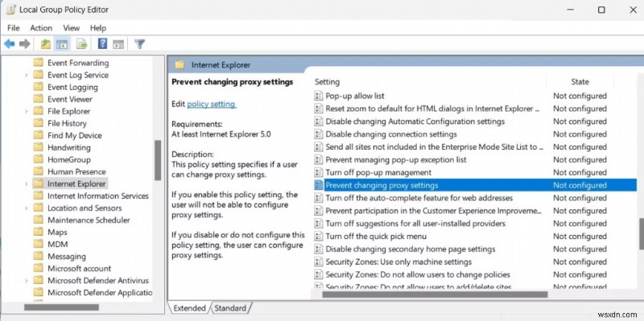This screenshot has height=321, width=644.
Task: Expand the Location and Sensors tree node
Action: click(27, 208)
